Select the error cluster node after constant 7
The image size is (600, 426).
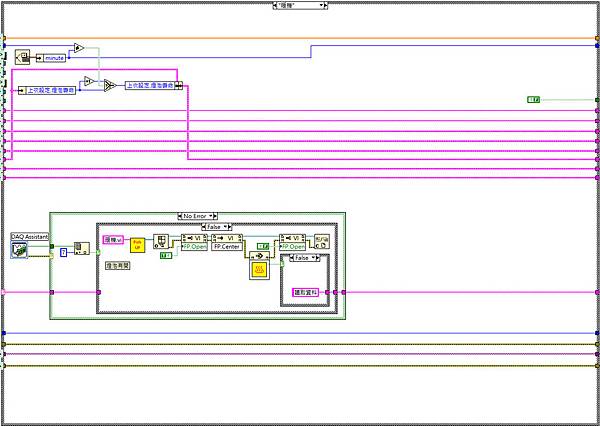coord(82,248)
